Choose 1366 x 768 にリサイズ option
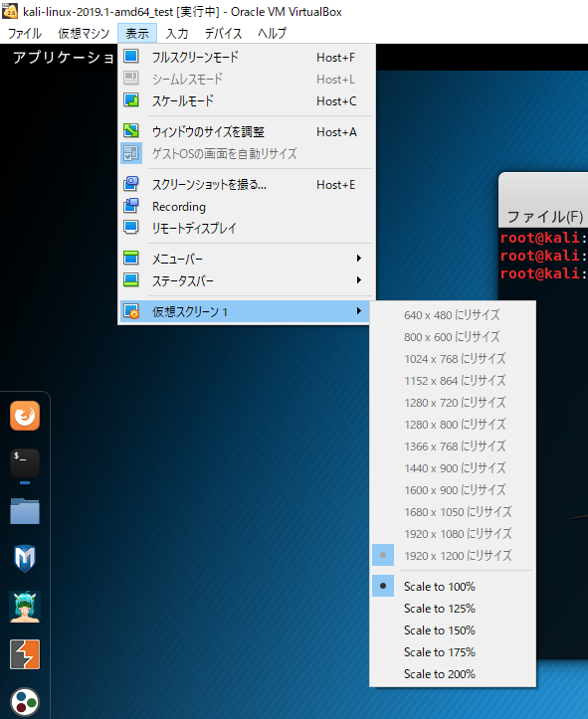 (x=453, y=446)
